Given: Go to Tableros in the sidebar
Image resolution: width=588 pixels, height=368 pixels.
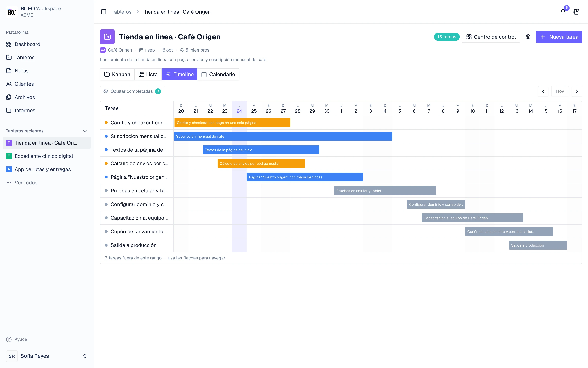Looking at the screenshot, I should coord(47,57).
